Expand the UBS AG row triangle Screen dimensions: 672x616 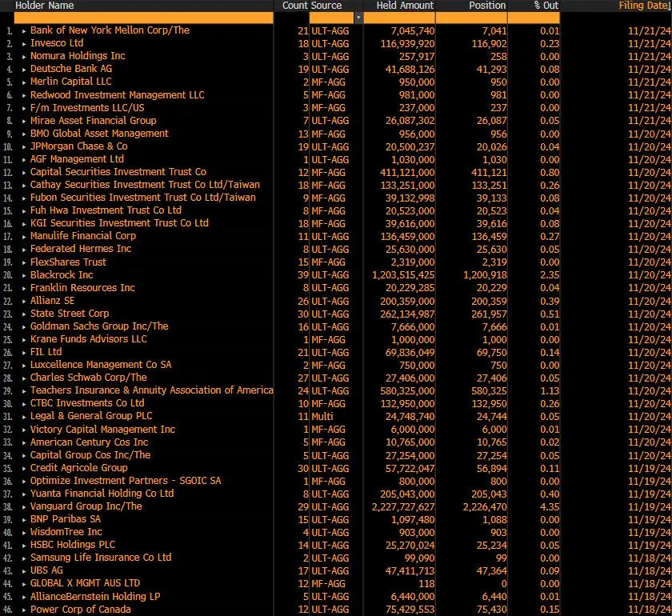point(22,570)
